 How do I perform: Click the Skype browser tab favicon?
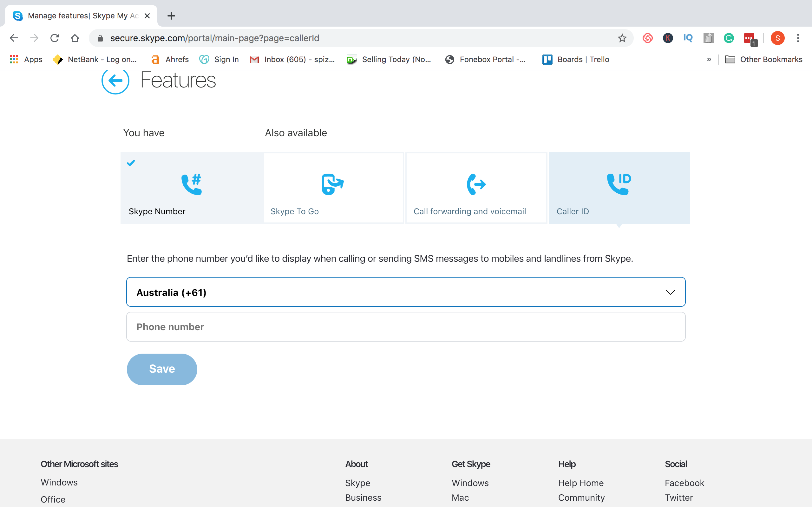[x=17, y=16]
